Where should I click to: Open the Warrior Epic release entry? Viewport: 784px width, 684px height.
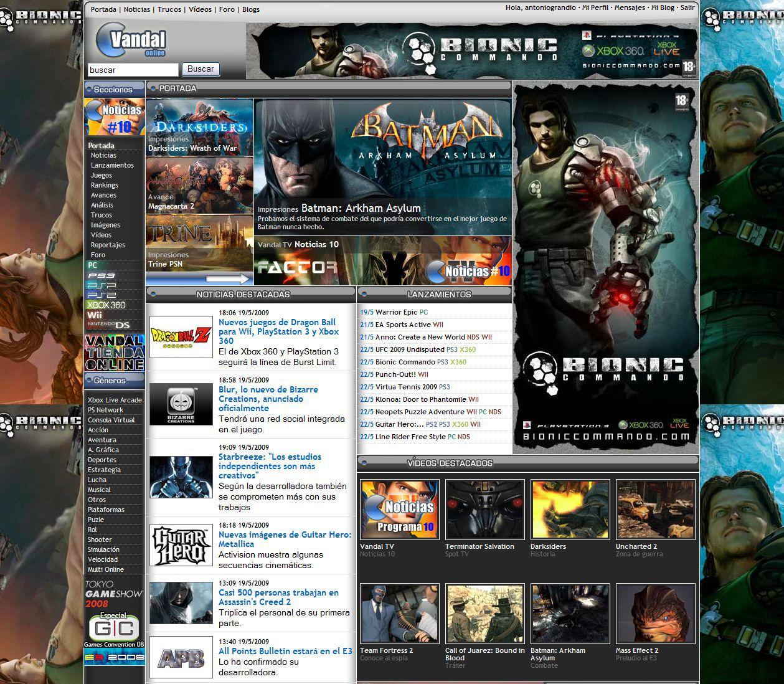[x=396, y=312]
